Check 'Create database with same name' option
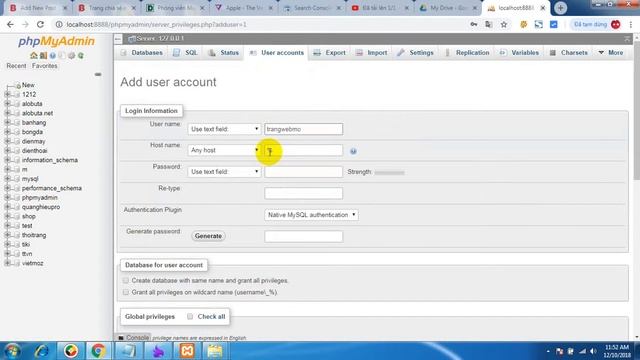 click(x=126, y=280)
